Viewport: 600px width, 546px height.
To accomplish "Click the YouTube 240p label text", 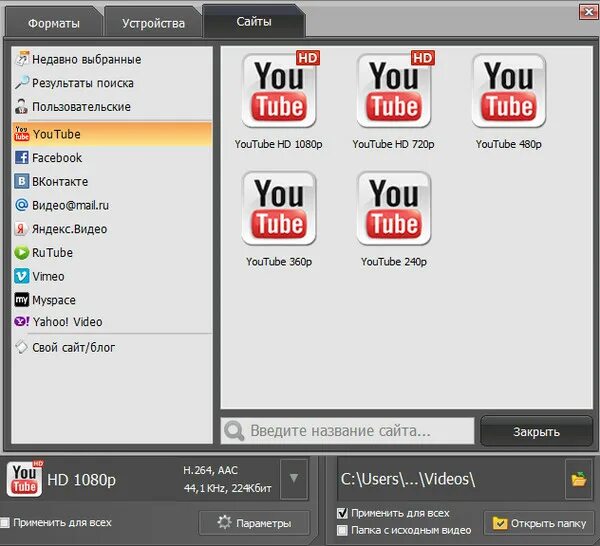I will (x=394, y=262).
